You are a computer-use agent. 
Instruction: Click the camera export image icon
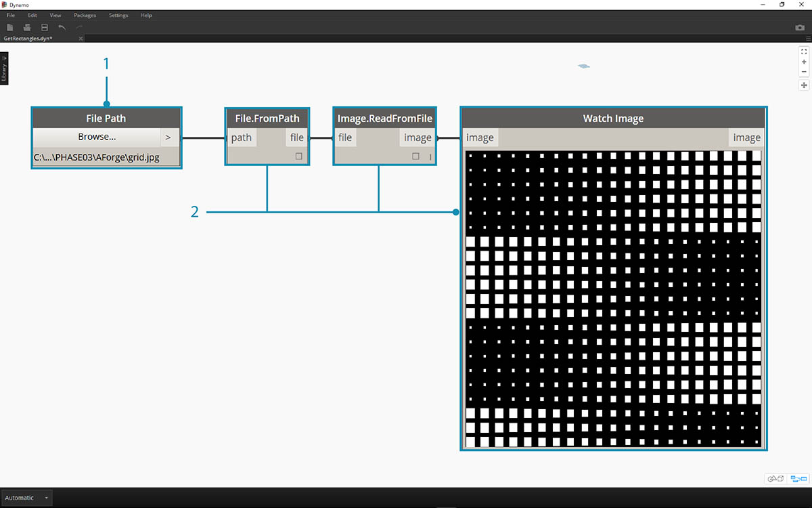(800, 28)
